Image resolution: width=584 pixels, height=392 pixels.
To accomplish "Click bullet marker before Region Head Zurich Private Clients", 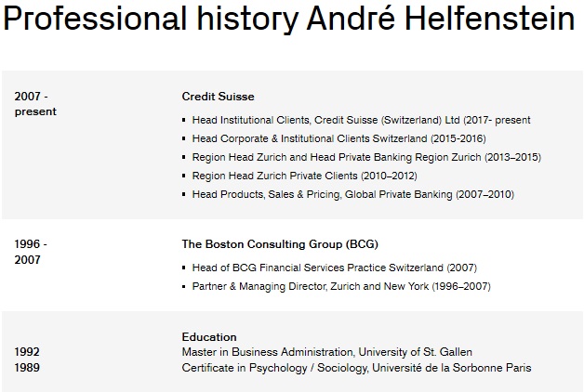I will point(183,176).
